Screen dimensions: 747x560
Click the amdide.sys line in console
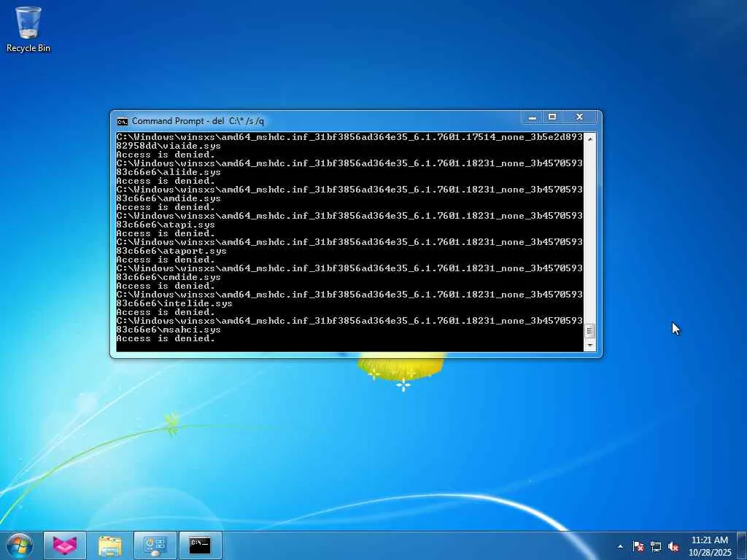coord(169,198)
